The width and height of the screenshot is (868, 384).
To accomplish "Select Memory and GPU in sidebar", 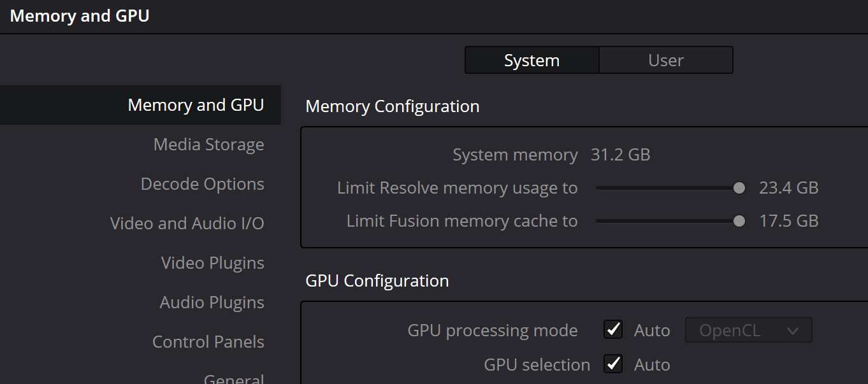I will pos(196,105).
